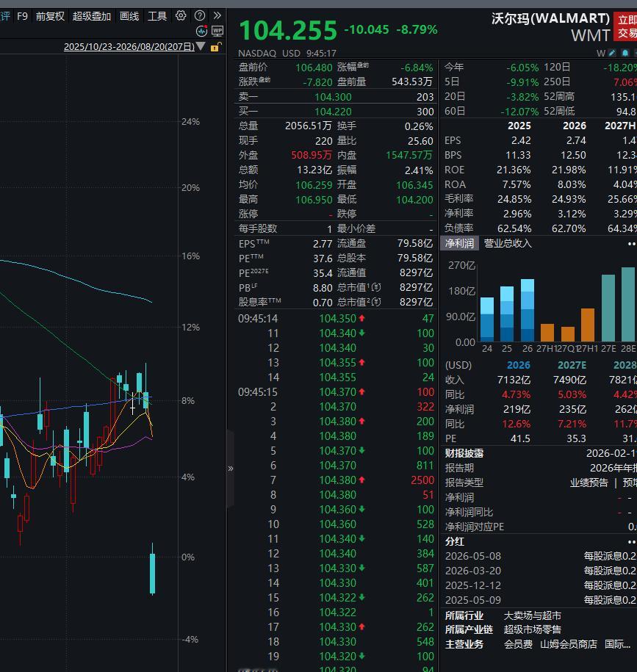
Task: Click the 2027E forecast column header
Action: click(572, 365)
